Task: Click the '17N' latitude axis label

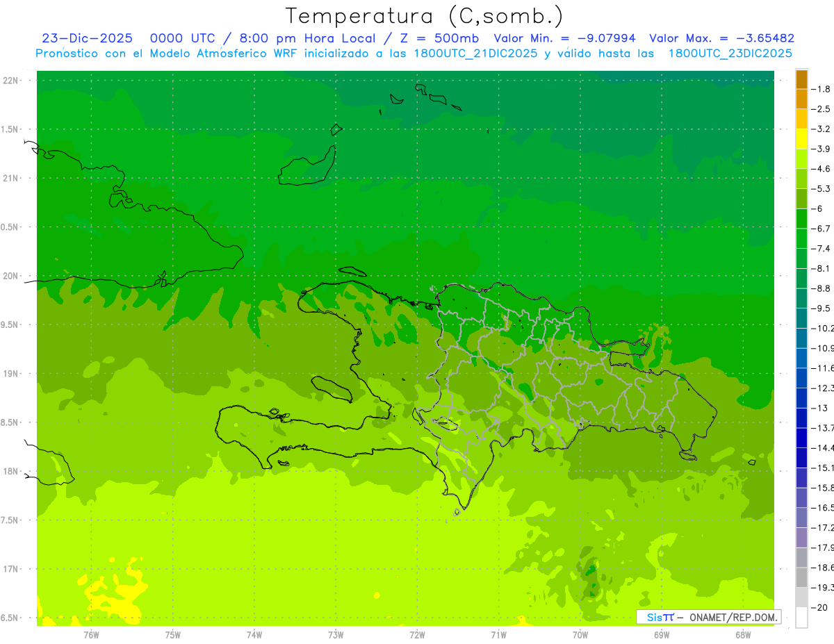Action: click(x=11, y=569)
